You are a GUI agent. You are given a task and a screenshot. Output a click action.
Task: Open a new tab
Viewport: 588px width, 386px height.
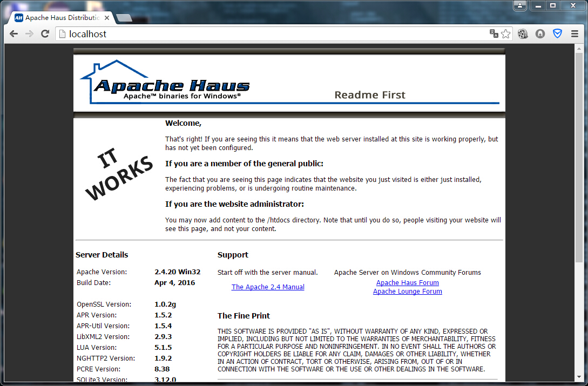pyautogui.click(x=124, y=18)
